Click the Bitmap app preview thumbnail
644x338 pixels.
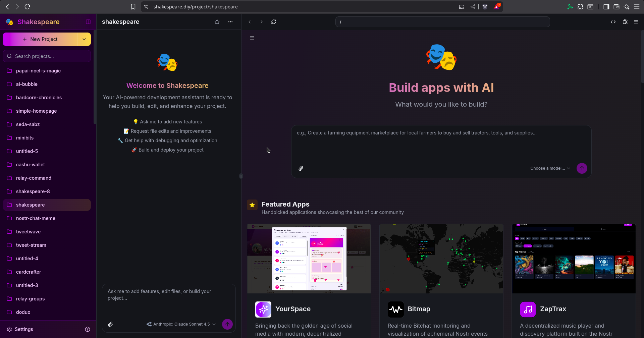click(441, 259)
